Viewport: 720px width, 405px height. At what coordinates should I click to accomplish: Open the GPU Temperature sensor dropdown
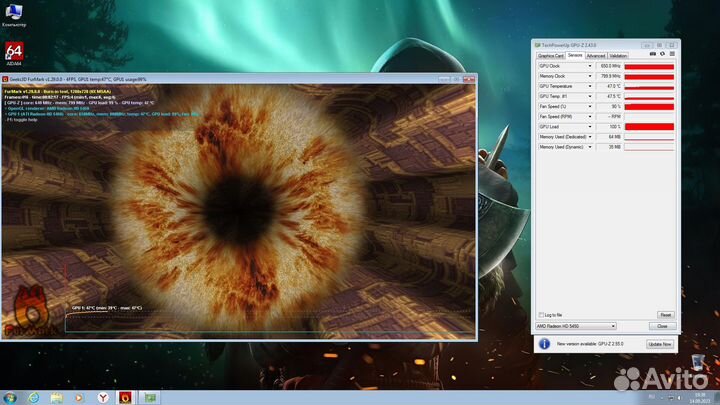590,86
